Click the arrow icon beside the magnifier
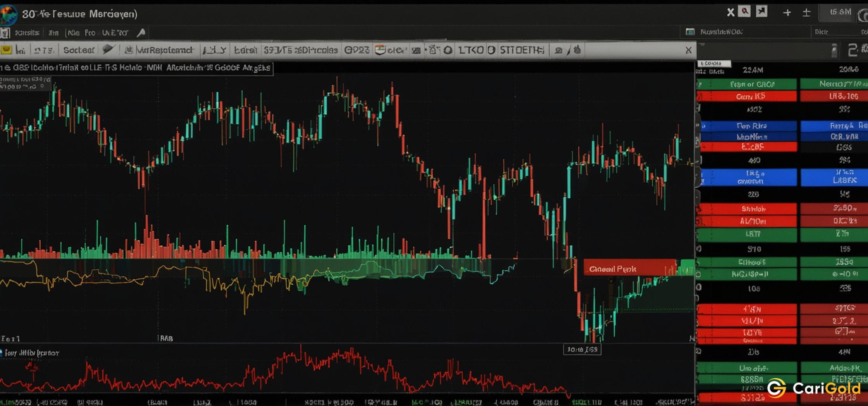 pos(761,12)
